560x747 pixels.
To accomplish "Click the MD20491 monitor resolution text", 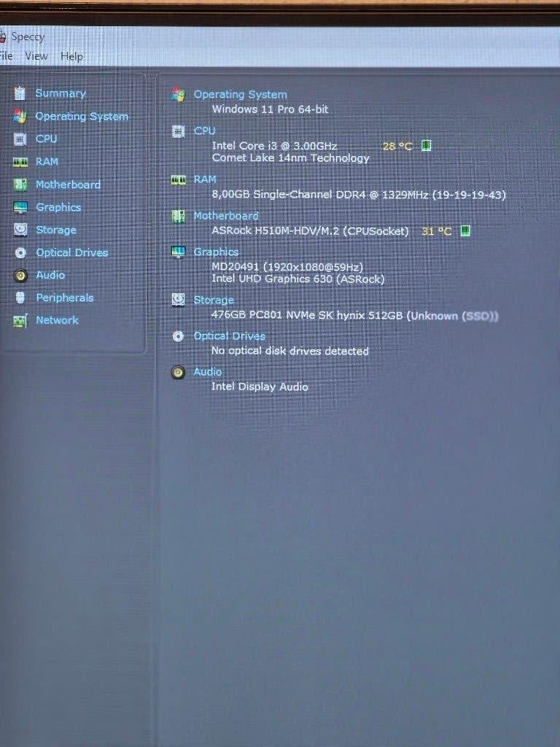I will click(287, 267).
